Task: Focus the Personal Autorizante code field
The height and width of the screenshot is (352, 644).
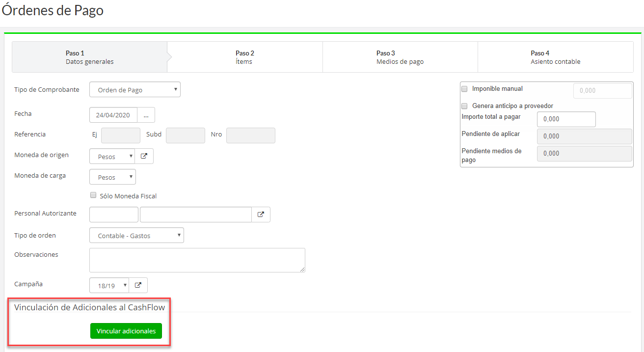Action: pyautogui.click(x=114, y=215)
